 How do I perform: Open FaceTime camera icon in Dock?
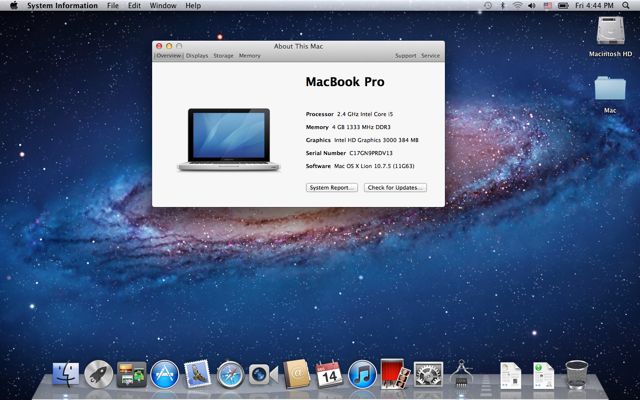point(263,374)
